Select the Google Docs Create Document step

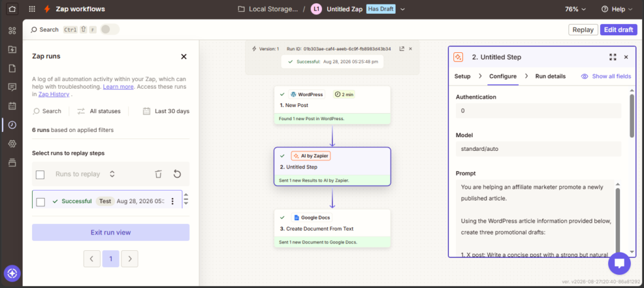pyautogui.click(x=332, y=228)
